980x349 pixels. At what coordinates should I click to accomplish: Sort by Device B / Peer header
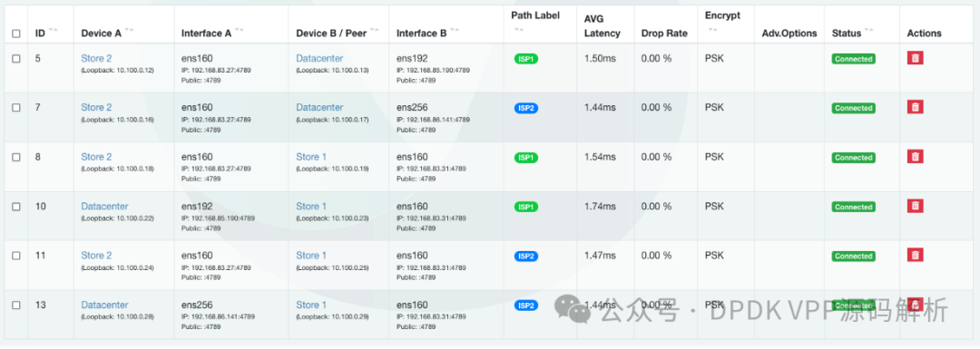pyautogui.click(x=331, y=34)
